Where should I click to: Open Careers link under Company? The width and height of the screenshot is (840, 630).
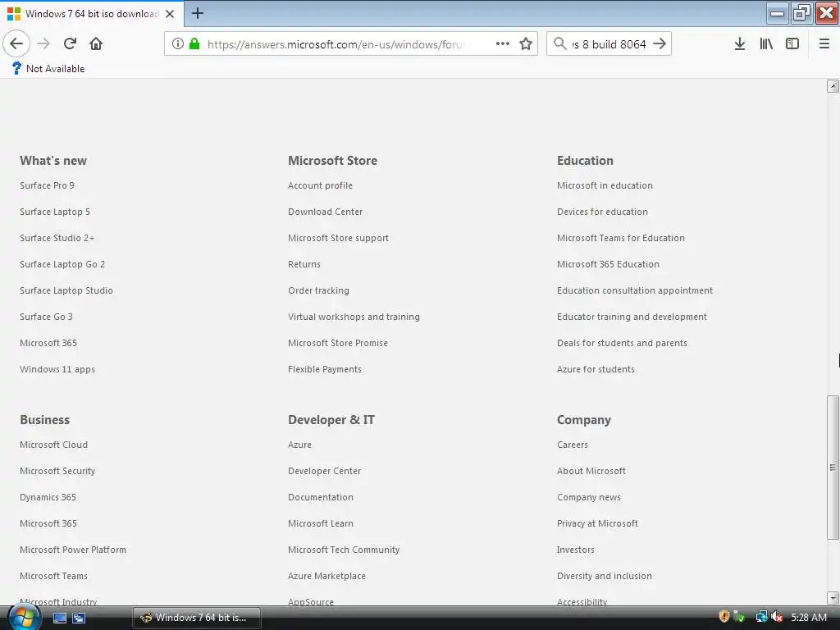(x=572, y=445)
